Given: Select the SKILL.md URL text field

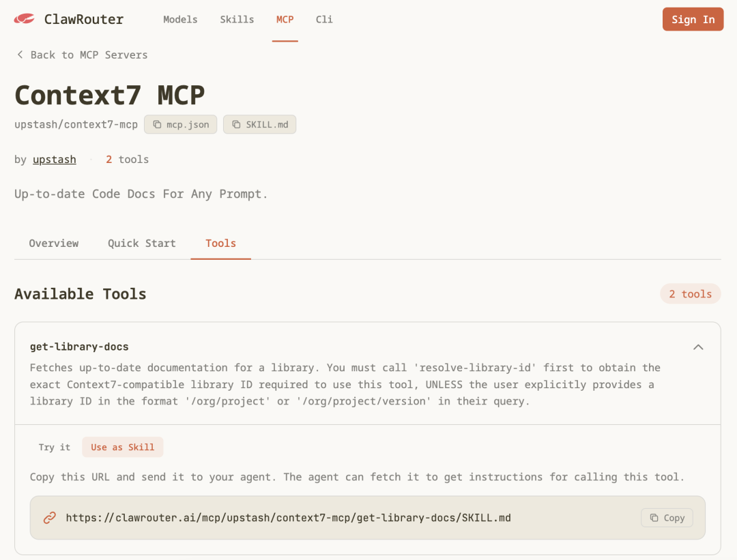Looking at the screenshot, I should [287, 518].
